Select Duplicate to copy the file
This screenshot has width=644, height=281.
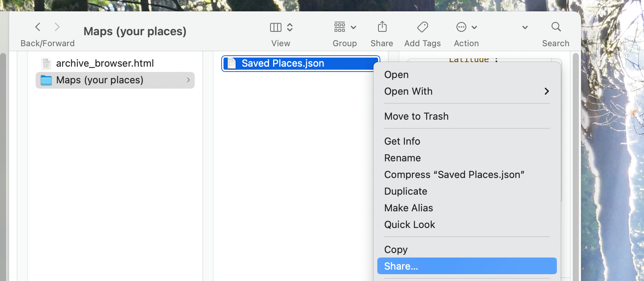pos(405,191)
